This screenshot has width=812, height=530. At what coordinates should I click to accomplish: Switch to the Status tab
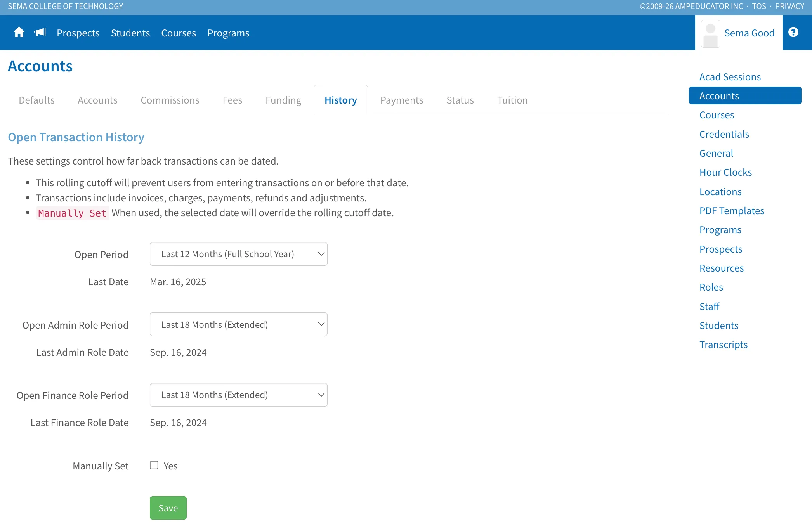(460, 100)
